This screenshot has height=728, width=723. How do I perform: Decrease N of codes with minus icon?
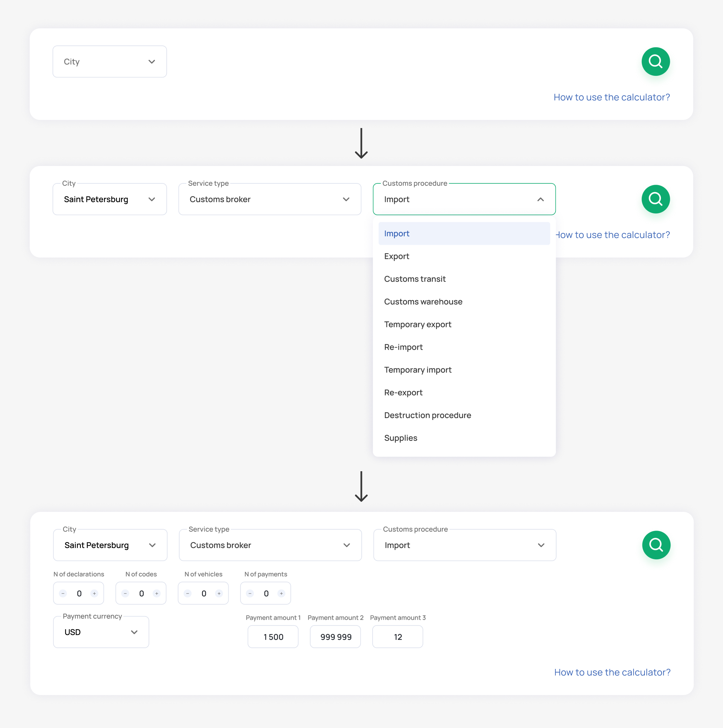coord(126,593)
